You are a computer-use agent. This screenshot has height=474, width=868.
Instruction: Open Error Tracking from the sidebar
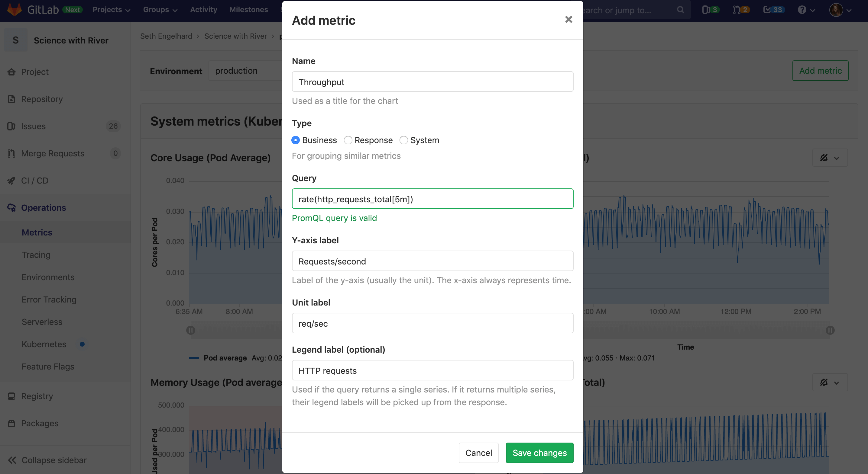pos(49,299)
